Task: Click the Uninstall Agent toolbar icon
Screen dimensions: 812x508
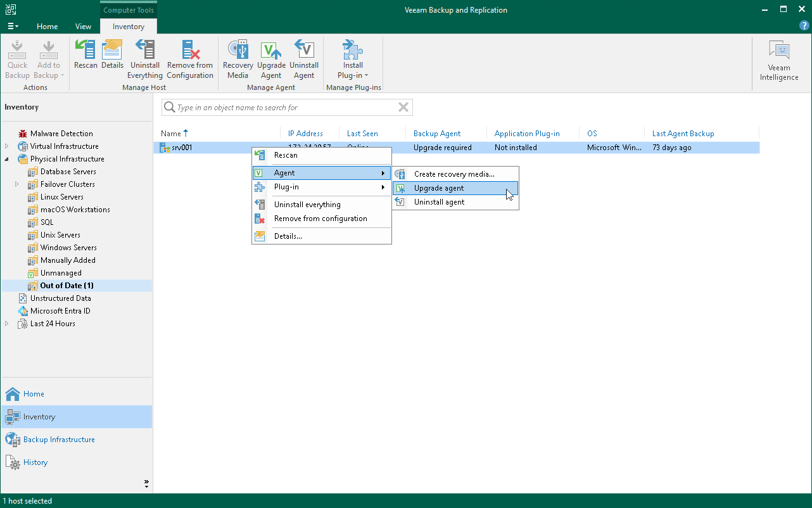Action: coord(304,57)
